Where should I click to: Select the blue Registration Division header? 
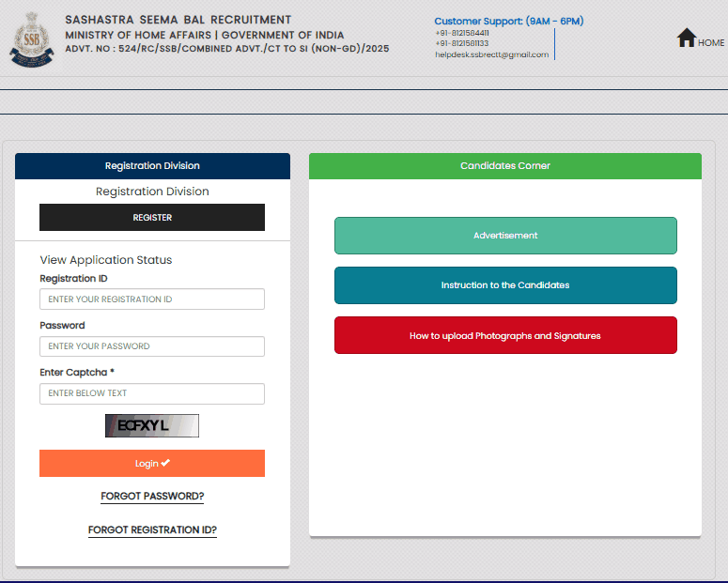pyautogui.click(x=152, y=166)
